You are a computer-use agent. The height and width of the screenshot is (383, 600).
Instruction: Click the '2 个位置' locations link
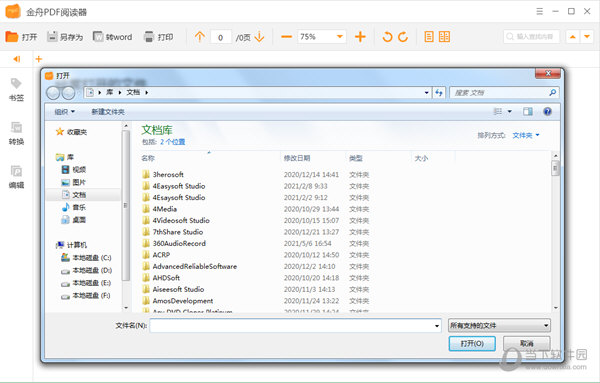point(173,142)
